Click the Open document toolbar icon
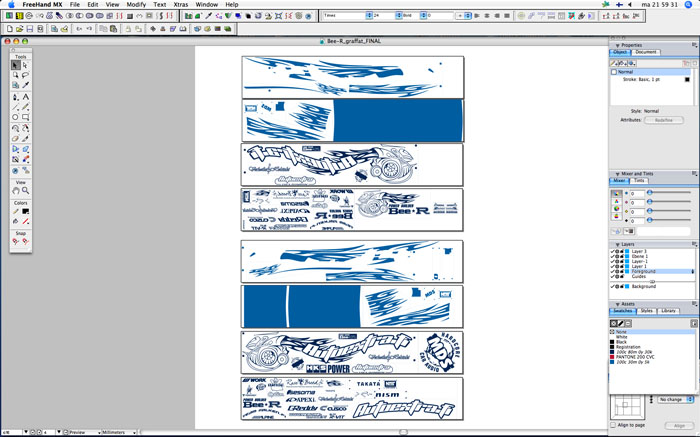Image resolution: width=700 pixels, height=437 pixels. point(19,29)
